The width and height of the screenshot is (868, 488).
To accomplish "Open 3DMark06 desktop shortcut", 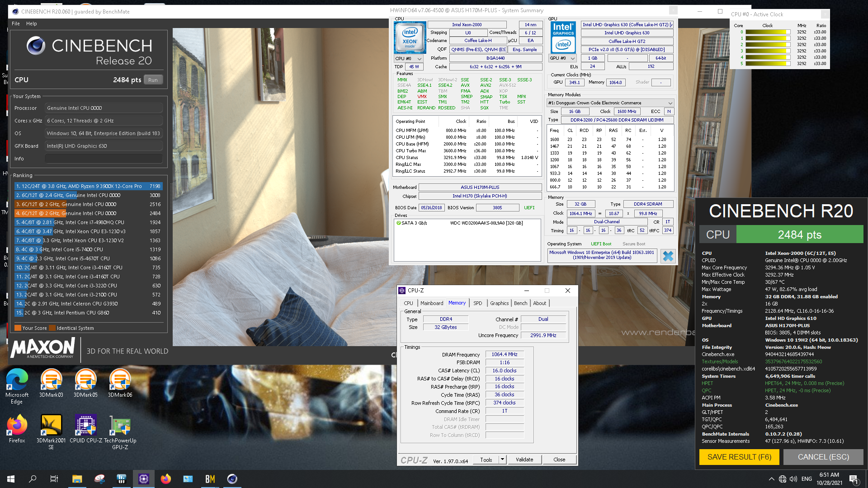I will coord(120,380).
